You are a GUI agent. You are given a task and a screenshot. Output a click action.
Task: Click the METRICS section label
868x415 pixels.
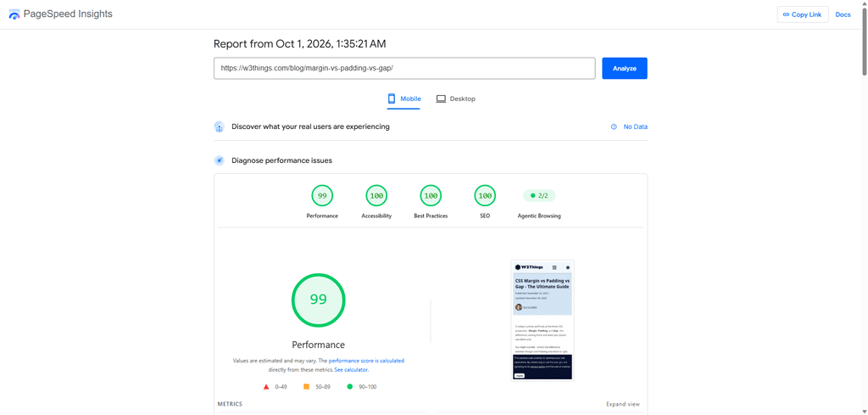(230, 404)
